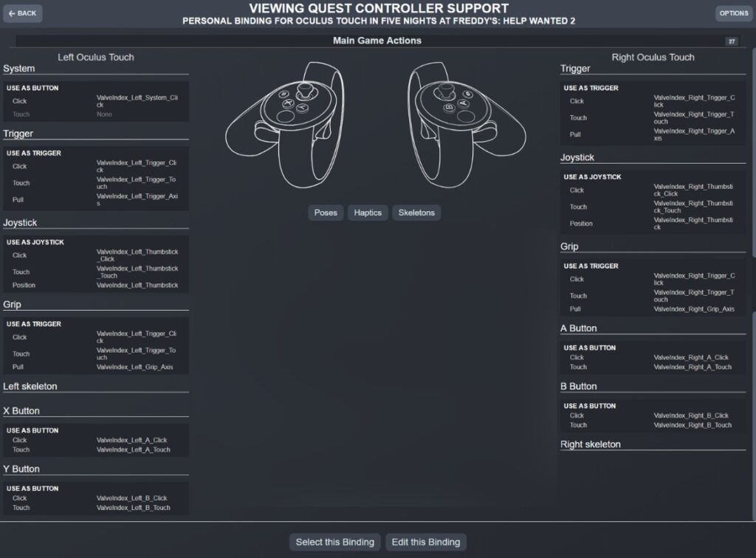Select the right Joystick section header
The image size is (756, 558).
(x=653, y=158)
